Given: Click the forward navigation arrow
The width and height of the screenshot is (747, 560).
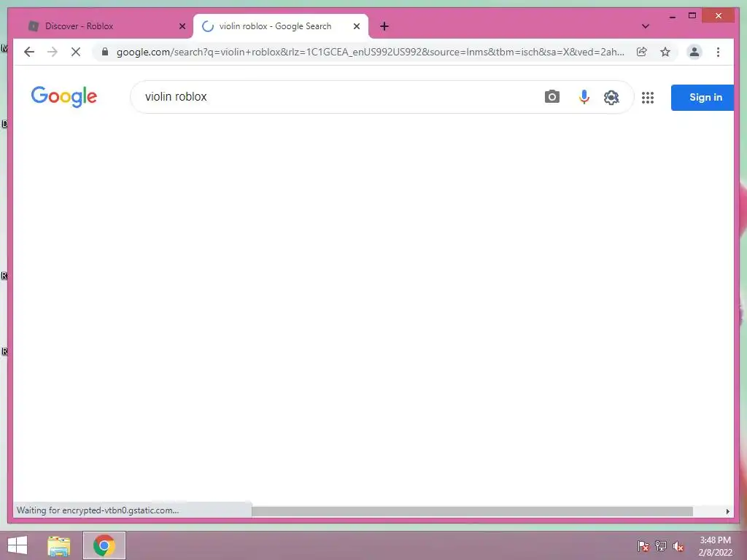Looking at the screenshot, I should coord(53,52).
